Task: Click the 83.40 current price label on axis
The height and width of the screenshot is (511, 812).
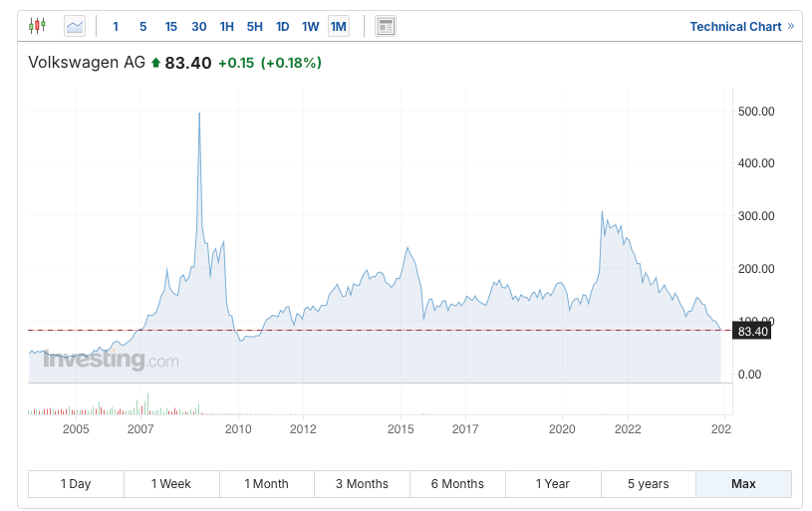Action: coord(752,332)
